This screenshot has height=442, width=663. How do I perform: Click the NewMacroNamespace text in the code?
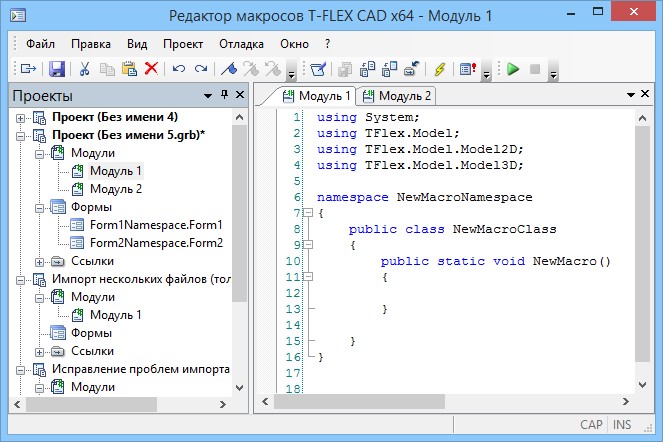tap(464, 197)
